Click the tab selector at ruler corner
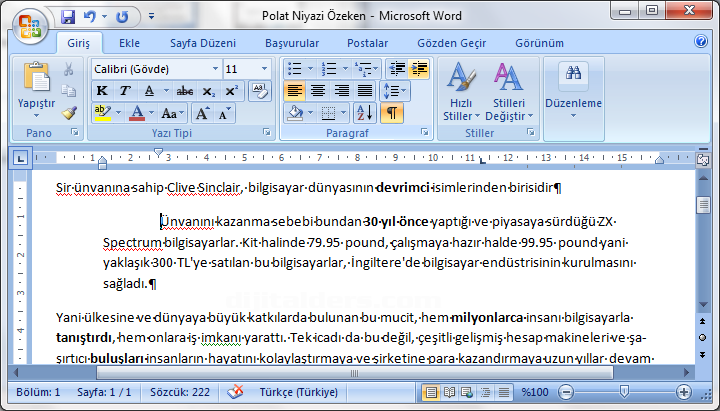720x411 pixels. [20, 158]
